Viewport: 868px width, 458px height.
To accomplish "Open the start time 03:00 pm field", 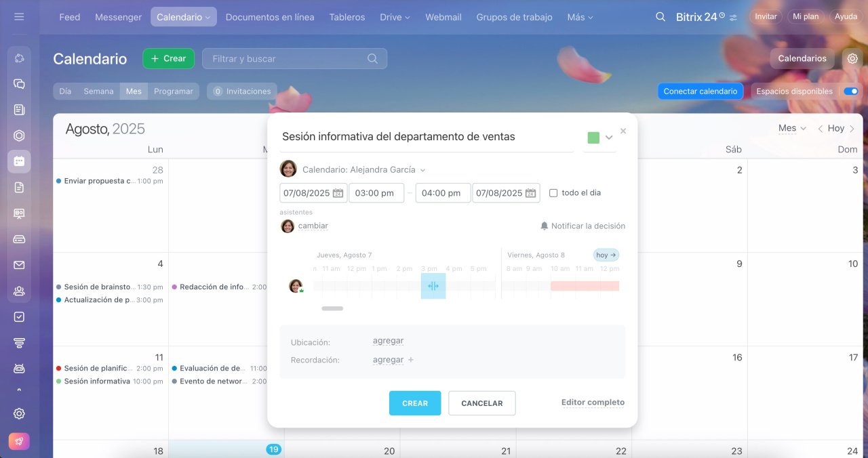I will tap(376, 193).
